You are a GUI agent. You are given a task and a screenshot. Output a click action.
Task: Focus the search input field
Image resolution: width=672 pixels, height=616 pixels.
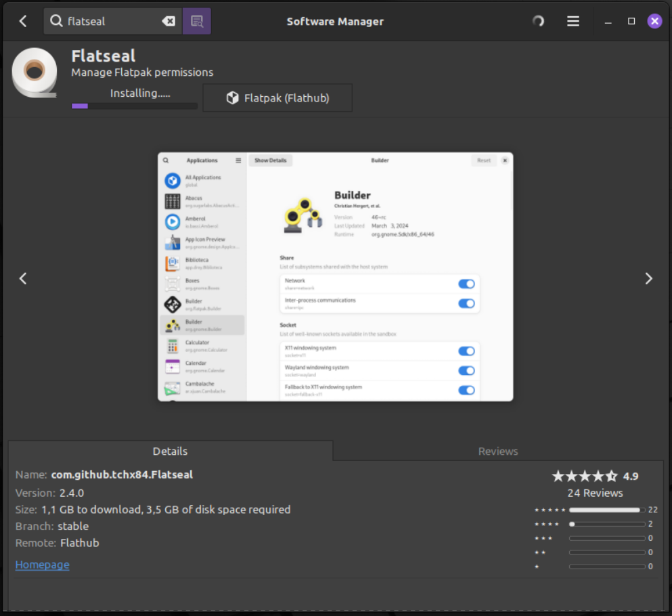click(x=112, y=21)
